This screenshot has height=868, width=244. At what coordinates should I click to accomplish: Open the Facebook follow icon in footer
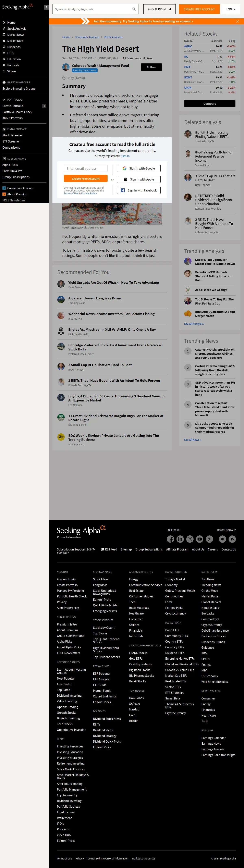171,539
